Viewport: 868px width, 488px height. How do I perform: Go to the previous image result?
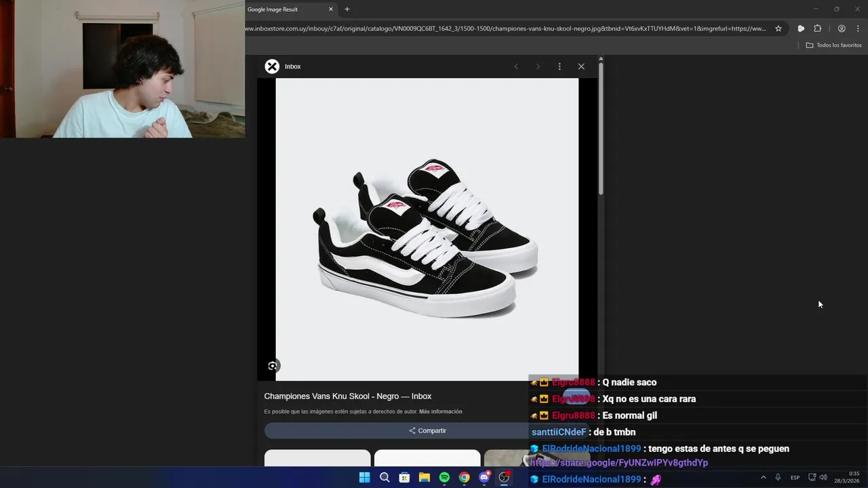coord(516,66)
